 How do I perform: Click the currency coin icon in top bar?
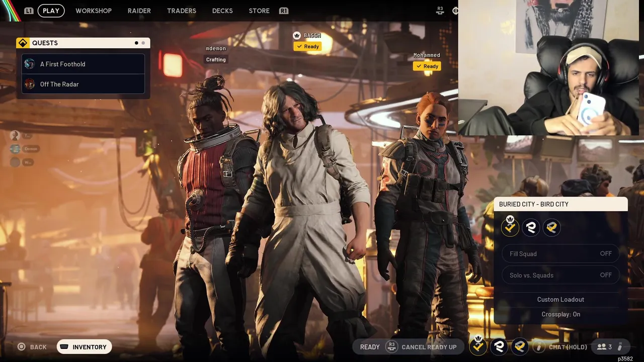(x=455, y=11)
